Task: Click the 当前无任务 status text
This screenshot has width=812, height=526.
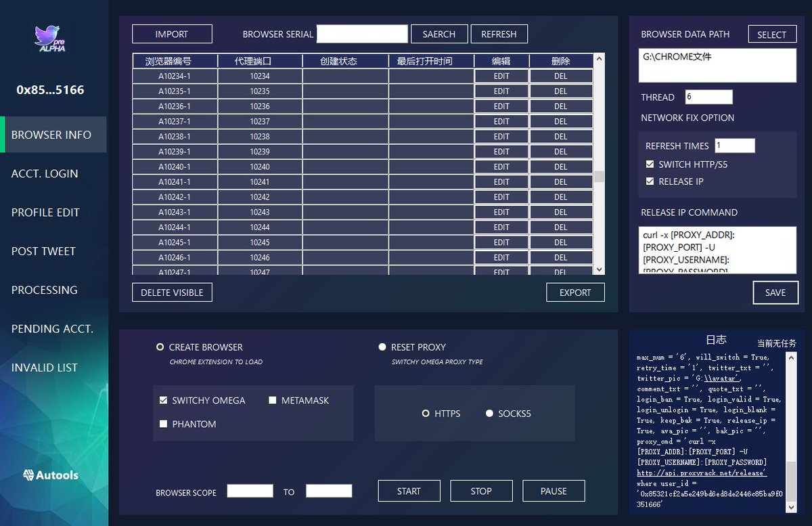Action: pos(777,343)
